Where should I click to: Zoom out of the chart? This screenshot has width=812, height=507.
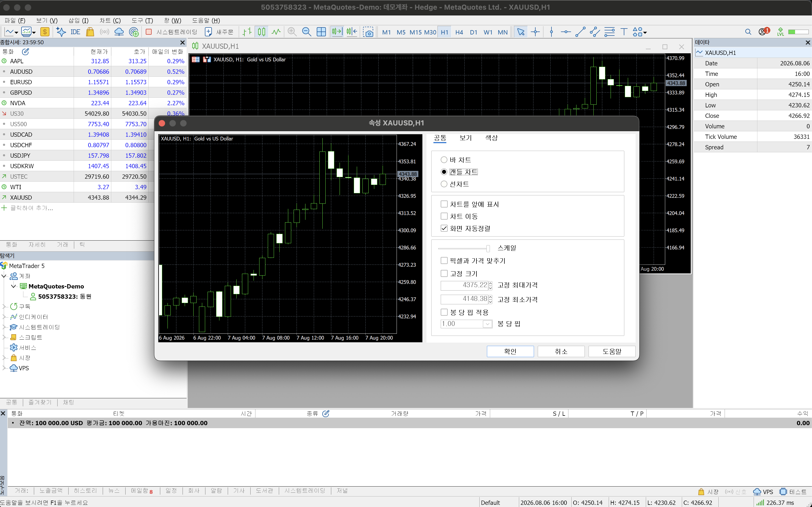pos(307,32)
